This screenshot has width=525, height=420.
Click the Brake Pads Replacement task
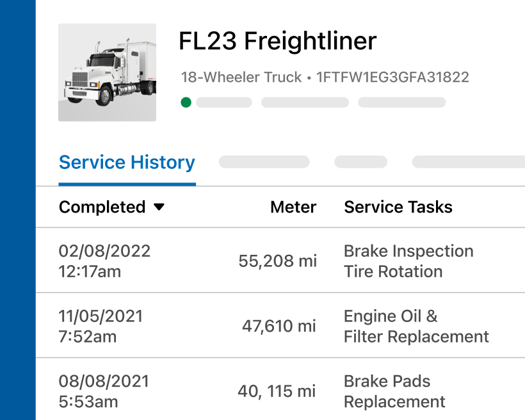coord(395,391)
